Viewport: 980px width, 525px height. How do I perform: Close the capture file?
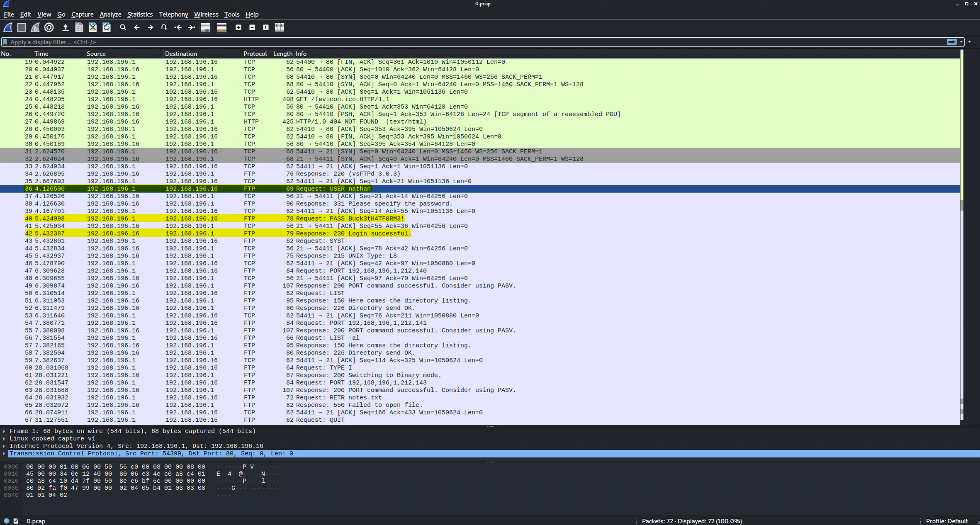[x=93, y=27]
